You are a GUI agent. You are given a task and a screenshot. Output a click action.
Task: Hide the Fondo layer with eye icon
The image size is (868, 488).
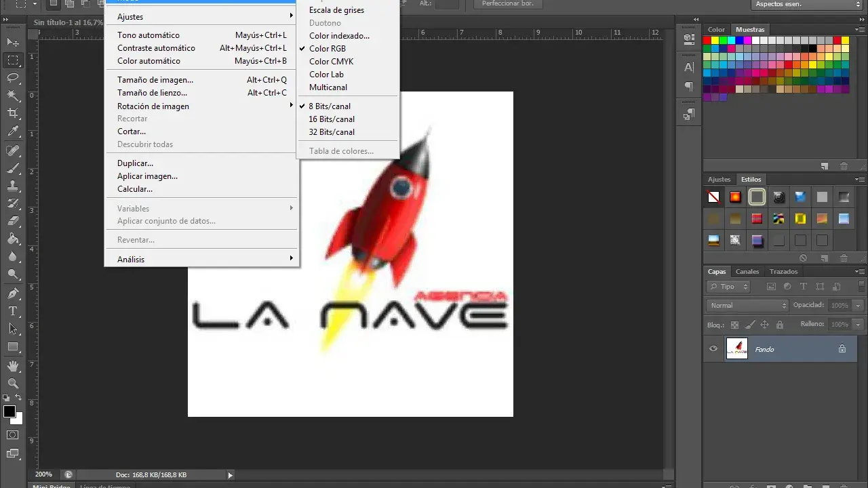[x=713, y=349]
